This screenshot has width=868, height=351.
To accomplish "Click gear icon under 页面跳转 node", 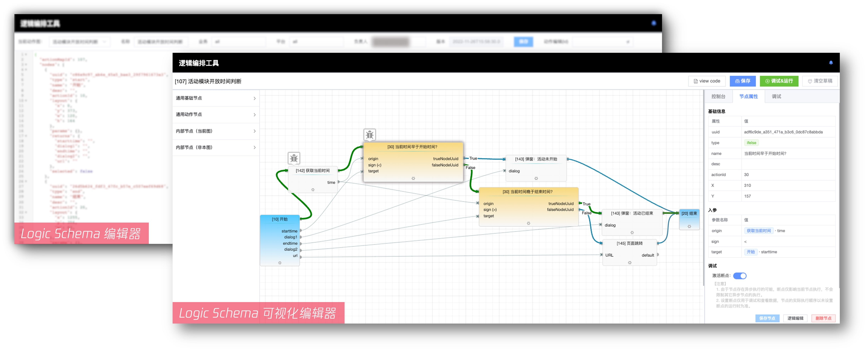I will click(629, 263).
